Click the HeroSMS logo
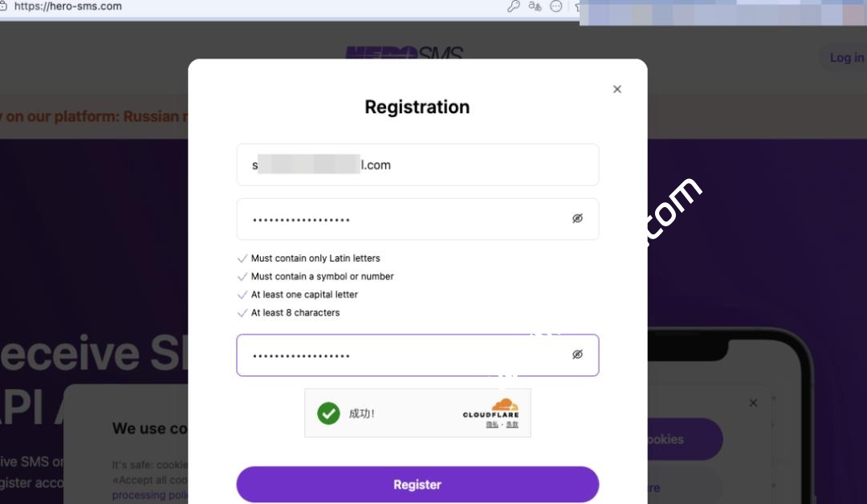 [x=404, y=54]
